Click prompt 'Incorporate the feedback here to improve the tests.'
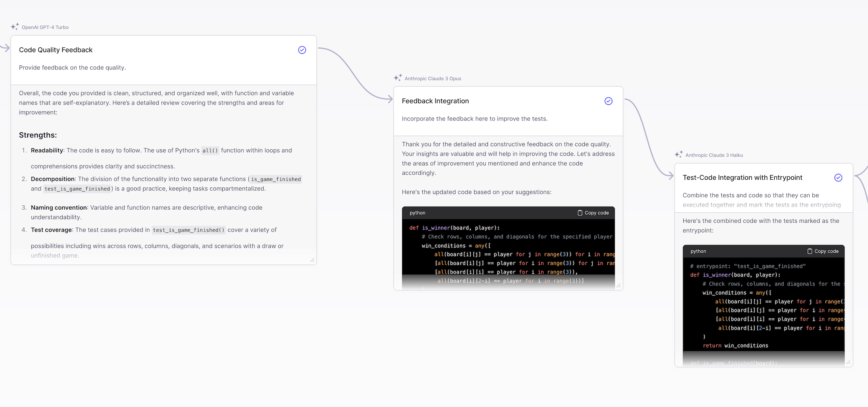 475,119
